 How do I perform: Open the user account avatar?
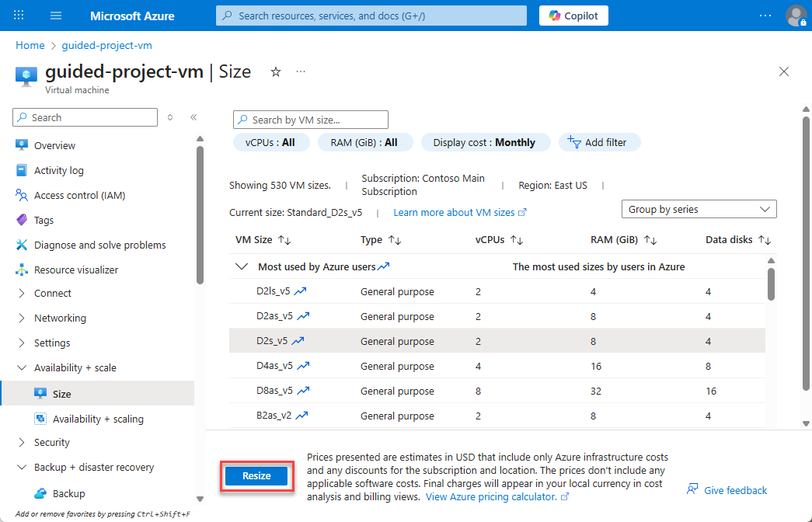click(x=796, y=16)
